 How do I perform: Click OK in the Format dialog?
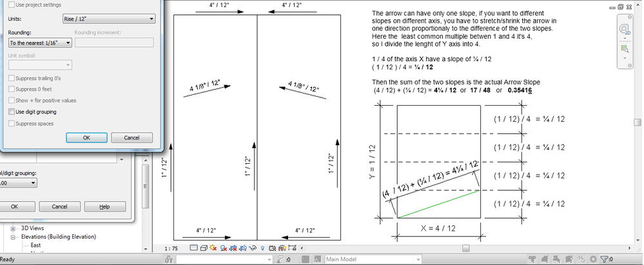(86, 137)
